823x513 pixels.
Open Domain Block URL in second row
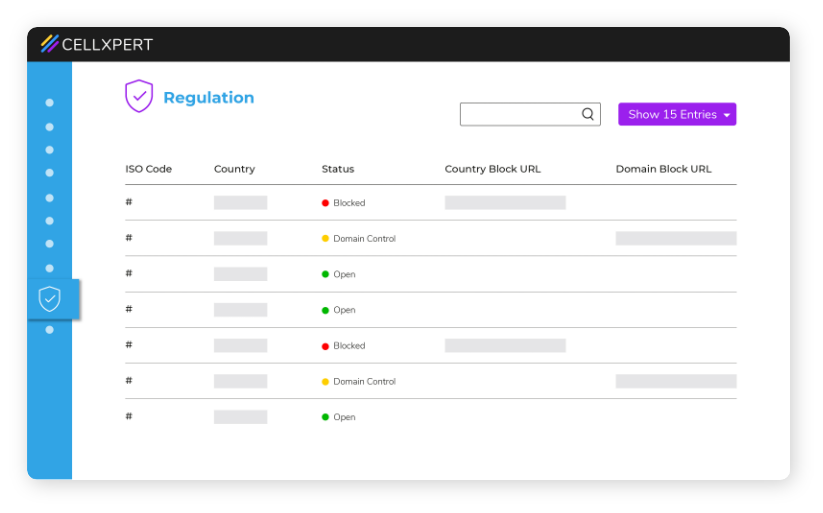(676, 238)
